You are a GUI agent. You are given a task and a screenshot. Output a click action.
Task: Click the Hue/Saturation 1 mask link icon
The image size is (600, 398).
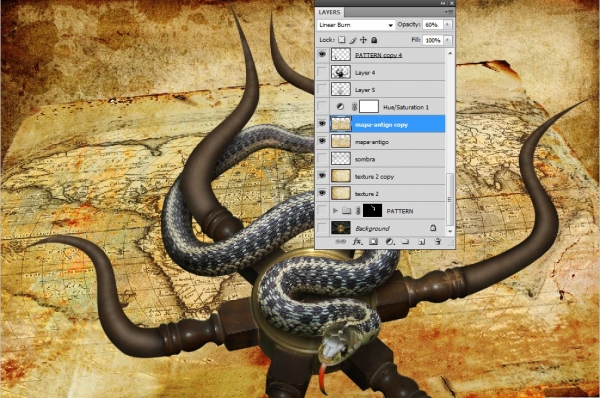tap(354, 107)
